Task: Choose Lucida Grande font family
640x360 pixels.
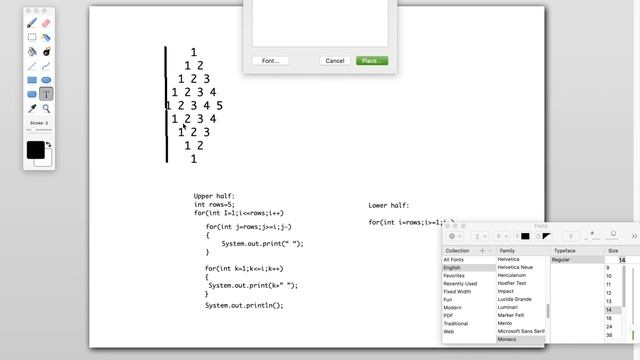Action: (x=521, y=299)
